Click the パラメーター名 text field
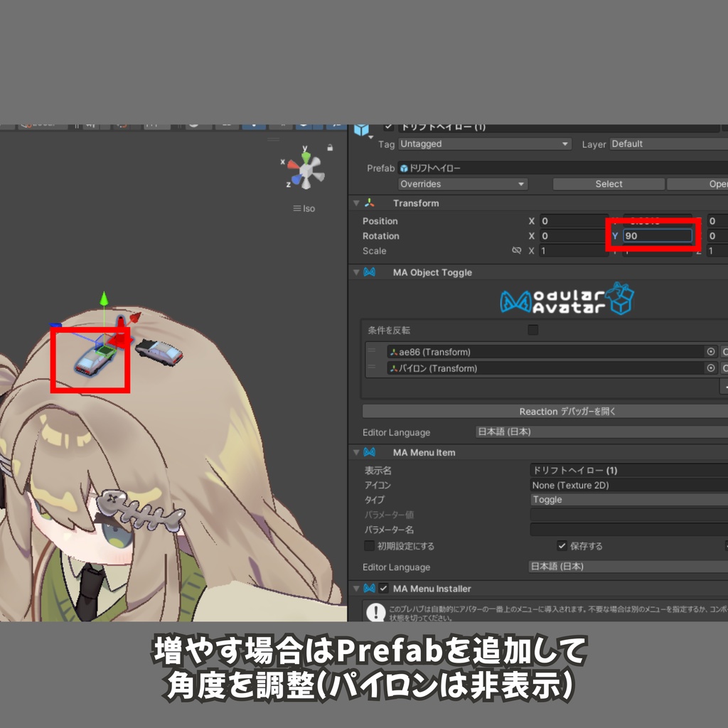The image size is (728, 728). [x=629, y=529]
